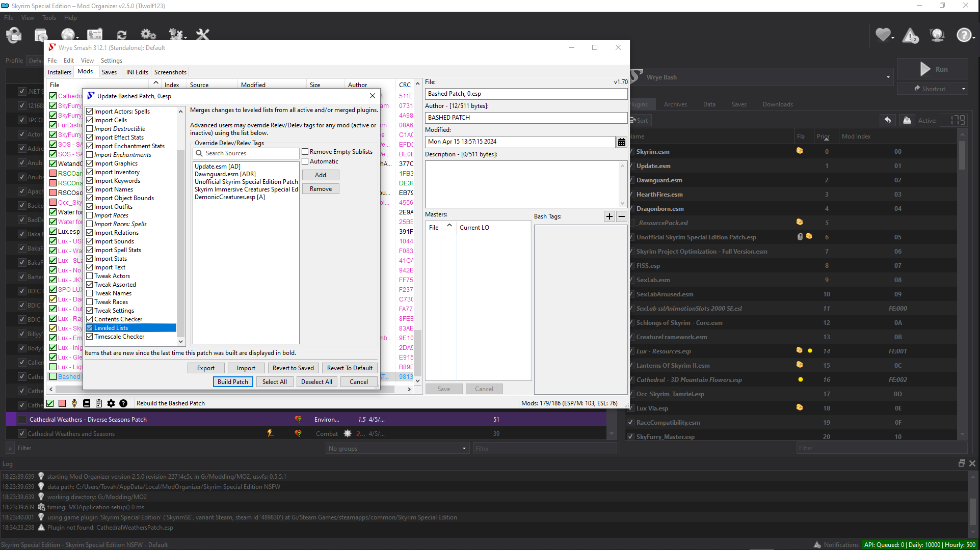Switch to Archives tab in Mod Organizer
980x550 pixels.
[675, 104]
